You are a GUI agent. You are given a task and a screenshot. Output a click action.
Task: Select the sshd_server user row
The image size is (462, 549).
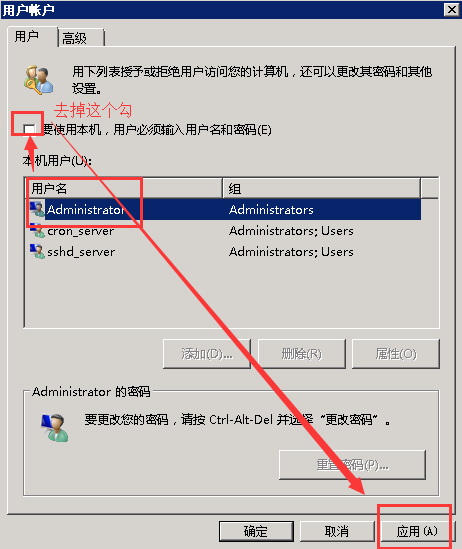click(x=224, y=252)
